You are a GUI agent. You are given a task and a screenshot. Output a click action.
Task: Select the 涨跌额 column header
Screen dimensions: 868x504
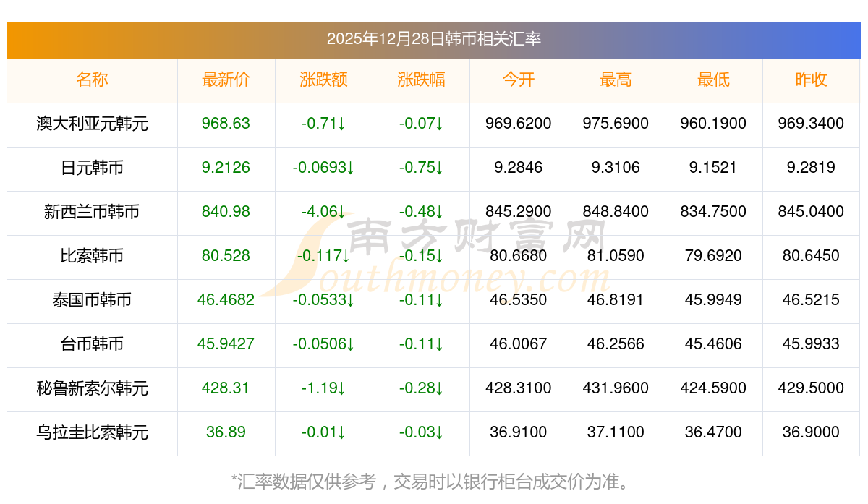323,80
